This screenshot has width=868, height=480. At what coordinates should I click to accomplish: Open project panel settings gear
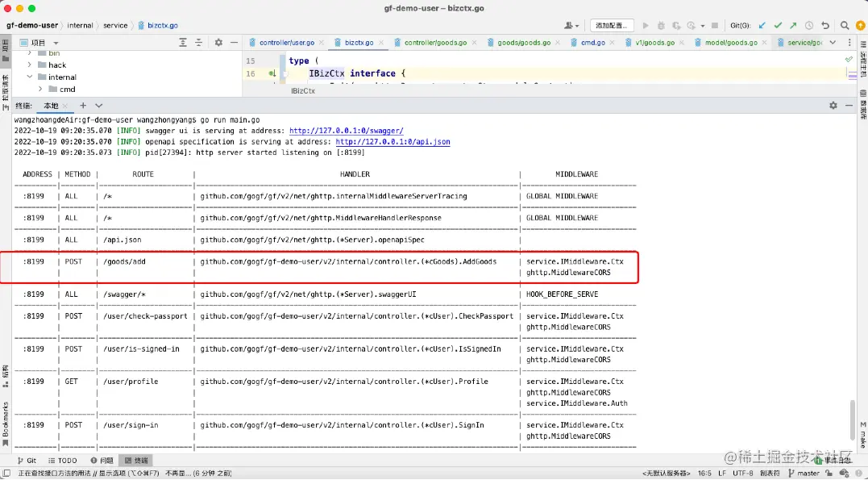coord(218,43)
